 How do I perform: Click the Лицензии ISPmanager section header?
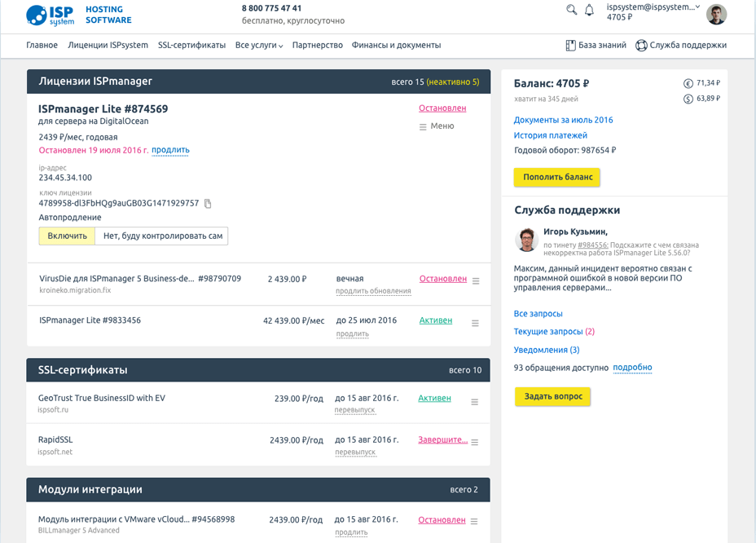(258, 82)
